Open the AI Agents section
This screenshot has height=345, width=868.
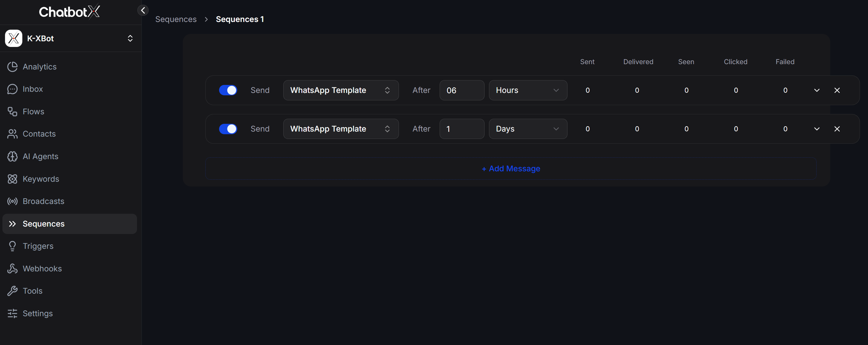click(x=70, y=156)
